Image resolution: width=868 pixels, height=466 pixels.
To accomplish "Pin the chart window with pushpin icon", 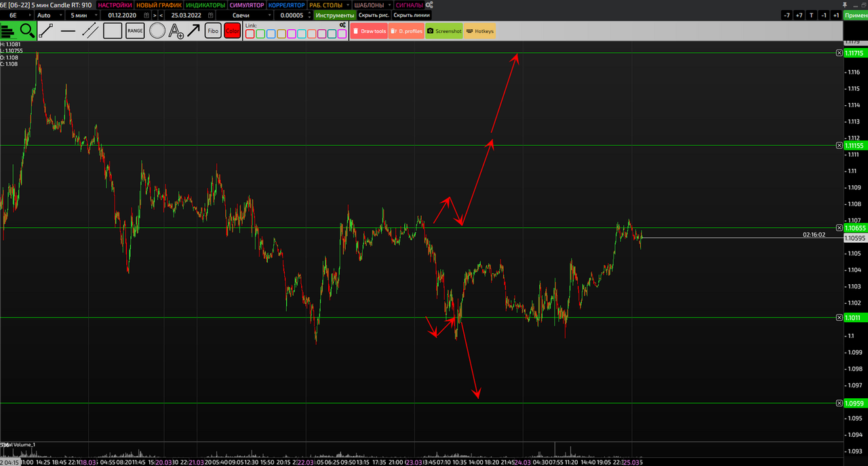I will (x=846, y=5).
